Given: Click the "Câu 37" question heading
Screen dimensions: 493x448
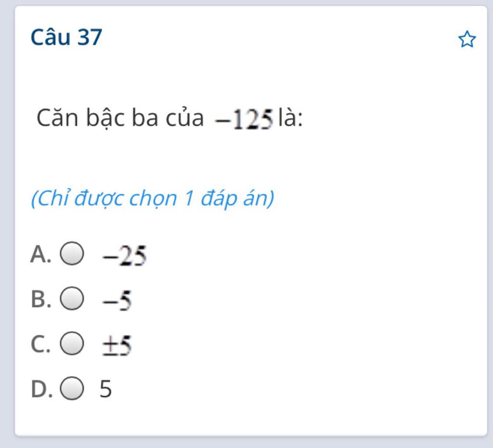Looking at the screenshot, I should [x=66, y=38].
